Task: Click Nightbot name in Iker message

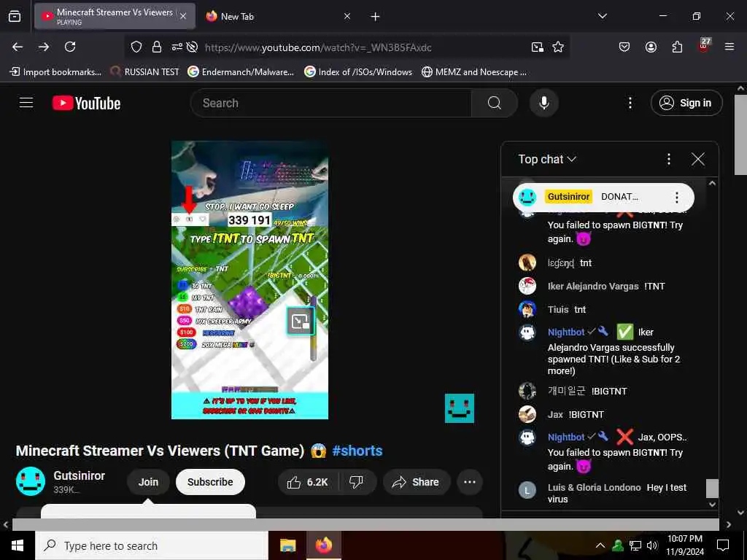Action: pos(566,332)
